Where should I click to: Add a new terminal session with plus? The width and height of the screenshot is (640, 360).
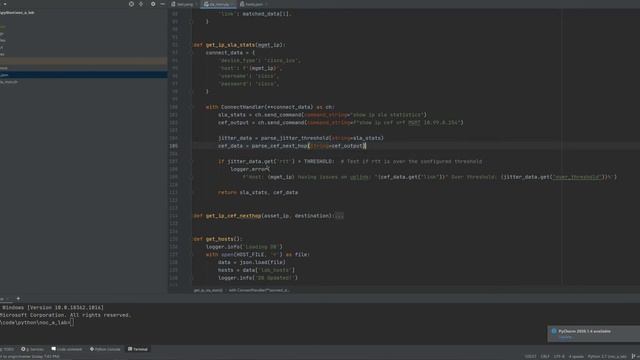tap(18, 299)
